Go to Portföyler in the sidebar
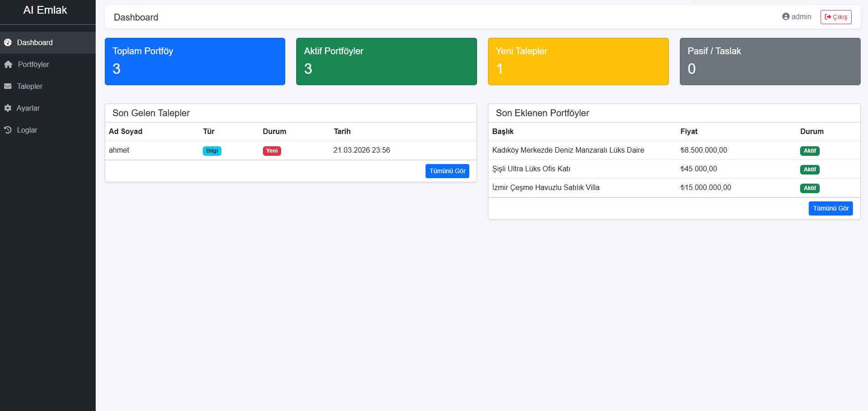 coord(48,64)
